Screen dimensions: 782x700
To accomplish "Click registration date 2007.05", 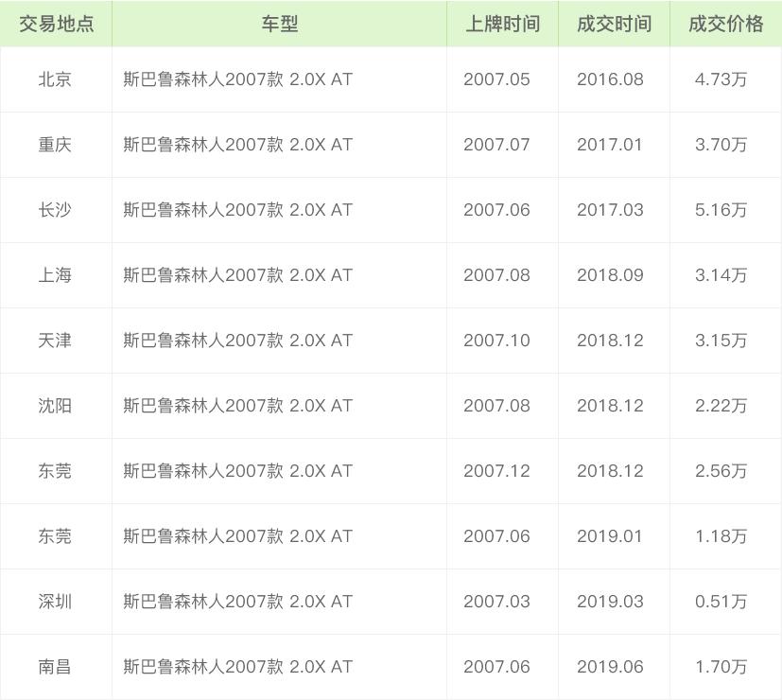I will click(496, 79).
